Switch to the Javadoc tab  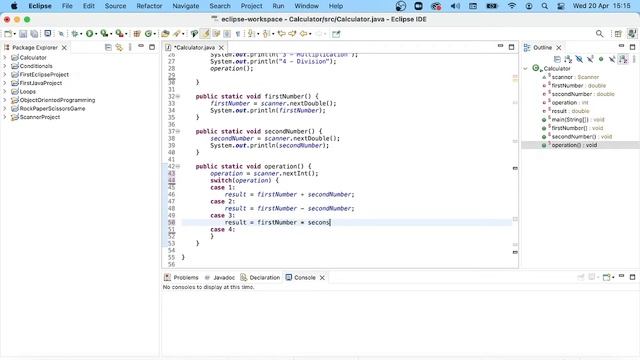tap(220, 278)
